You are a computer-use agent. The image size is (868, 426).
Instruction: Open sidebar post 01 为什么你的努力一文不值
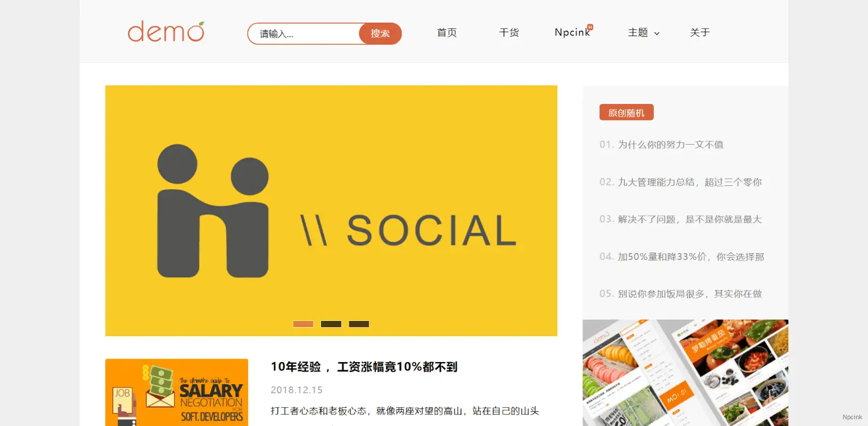[670, 145]
